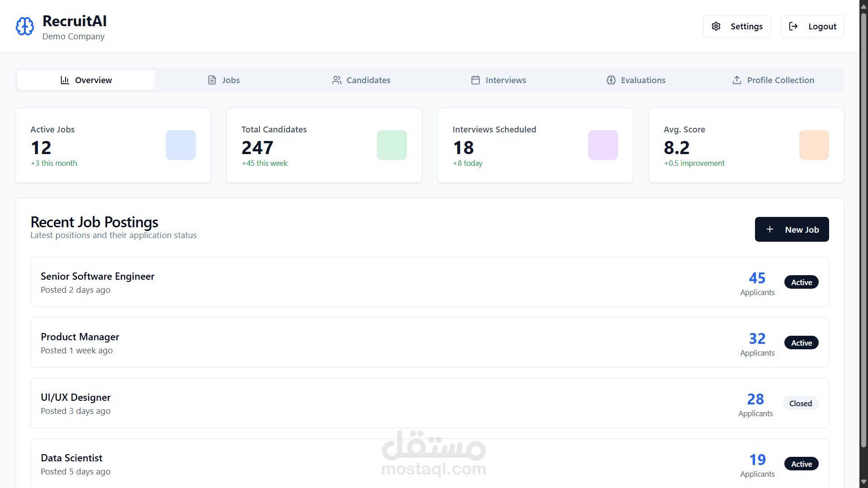Screen dimensions: 868x488
Task: Click the purple Interviews Scheduled icon tile
Action: pos(603,145)
